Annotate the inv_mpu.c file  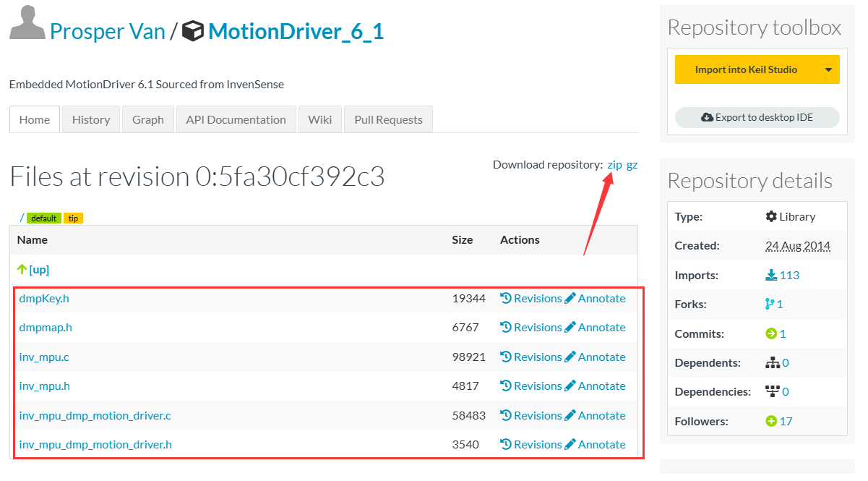pyautogui.click(x=595, y=357)
